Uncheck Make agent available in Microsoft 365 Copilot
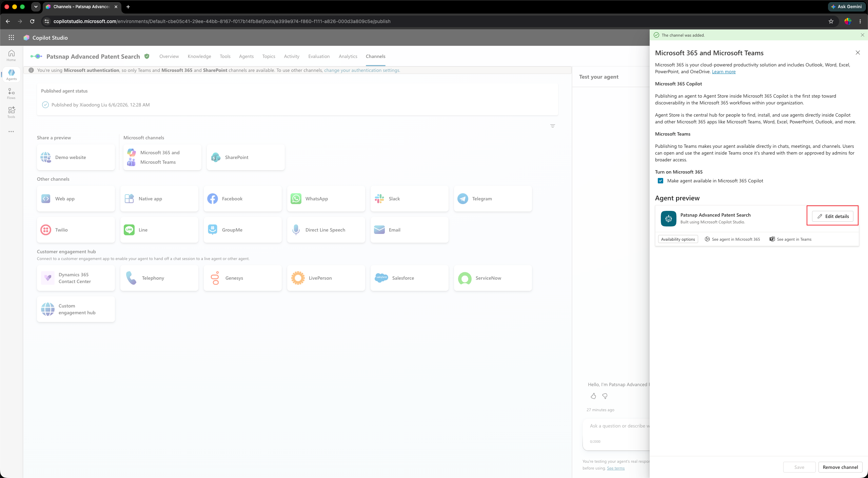The image size is (868, 478). pyautogui.click(x=660, y=181)
